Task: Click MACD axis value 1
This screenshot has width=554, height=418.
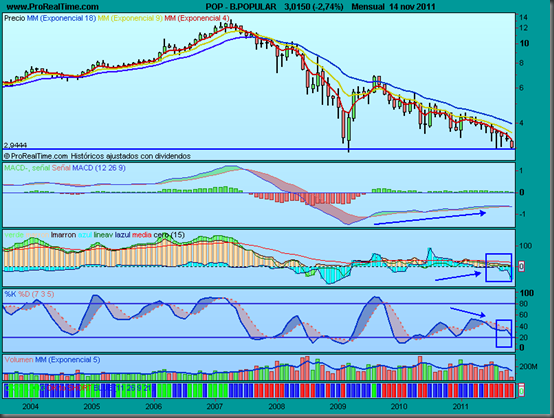Action: pyautogui.click(x=522, y=171)
